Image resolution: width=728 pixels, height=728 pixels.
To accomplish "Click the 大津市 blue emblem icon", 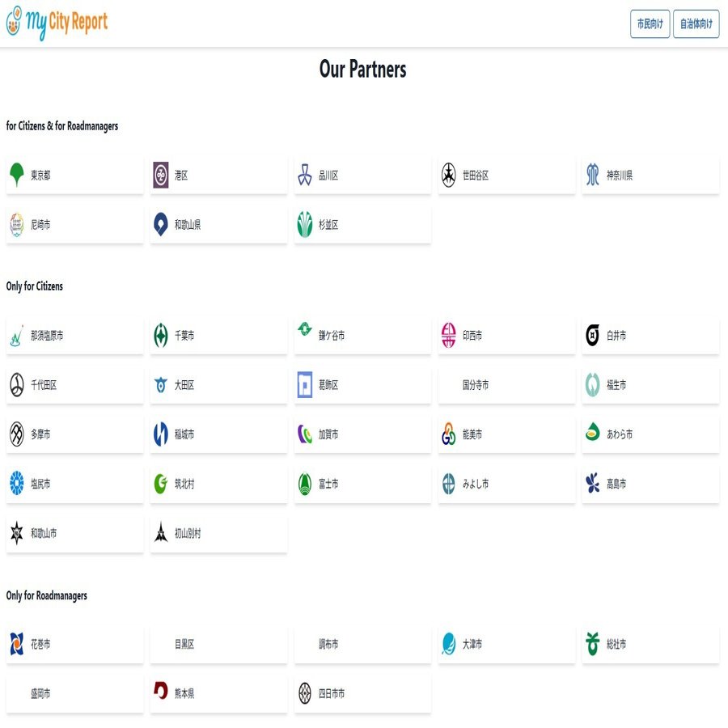I will tap(449, 644).
